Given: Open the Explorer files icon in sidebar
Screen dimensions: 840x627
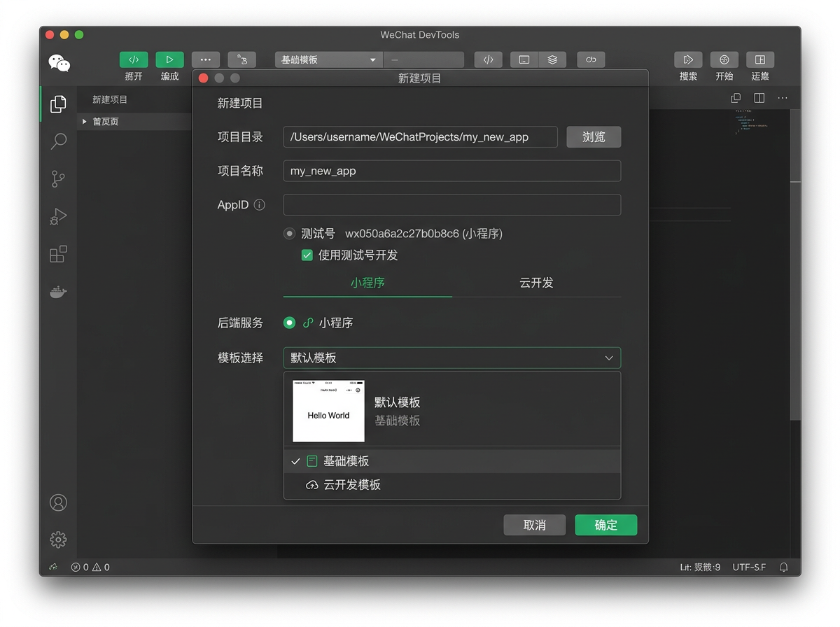Looking at the screenshot, I should (59, 104).
